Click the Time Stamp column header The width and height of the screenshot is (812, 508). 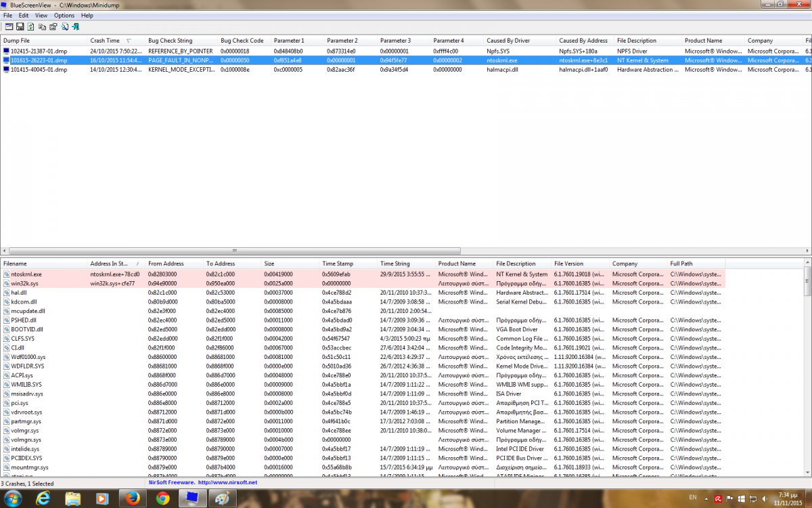click(x=348, y=263)
